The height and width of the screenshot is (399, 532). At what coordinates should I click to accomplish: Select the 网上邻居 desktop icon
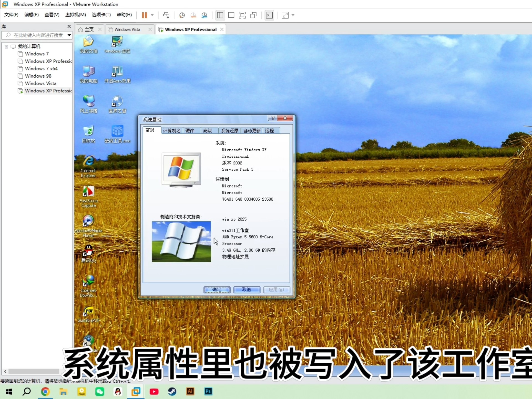pos(89,104)
